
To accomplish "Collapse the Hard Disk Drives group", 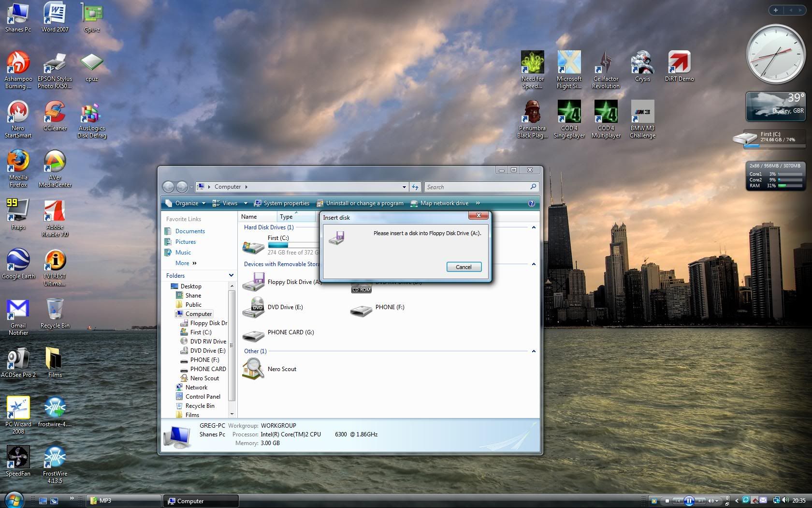I will 534,227.
